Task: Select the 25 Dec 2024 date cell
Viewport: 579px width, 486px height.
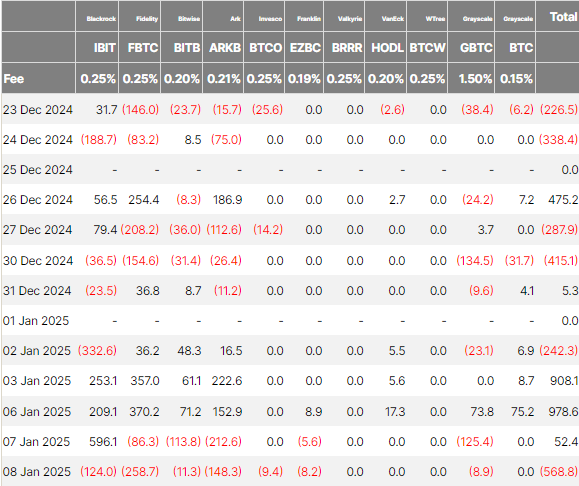Action: point(38,170)
